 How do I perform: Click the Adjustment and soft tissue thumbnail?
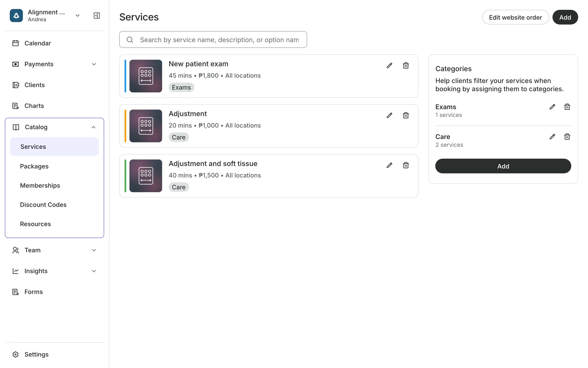pos(146,176)
